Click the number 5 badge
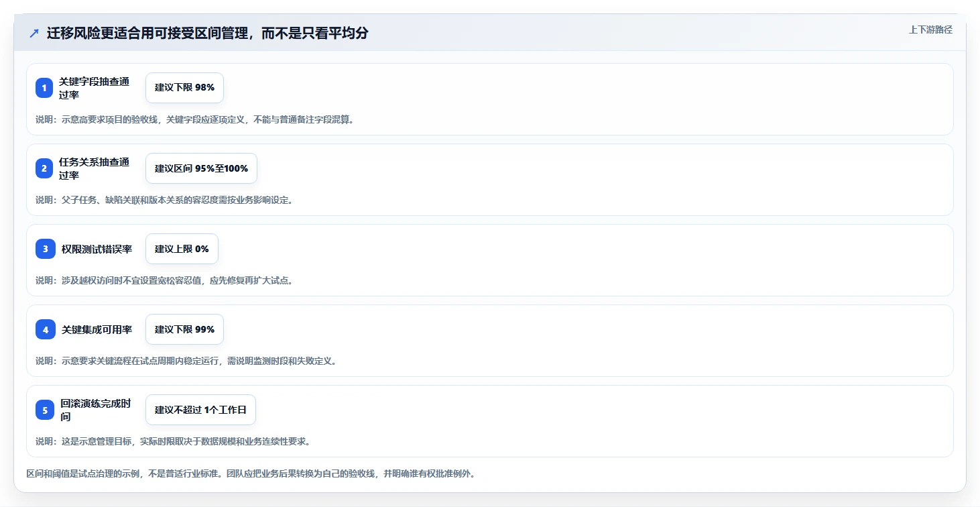The image size is (980, 507). [44, 410]
